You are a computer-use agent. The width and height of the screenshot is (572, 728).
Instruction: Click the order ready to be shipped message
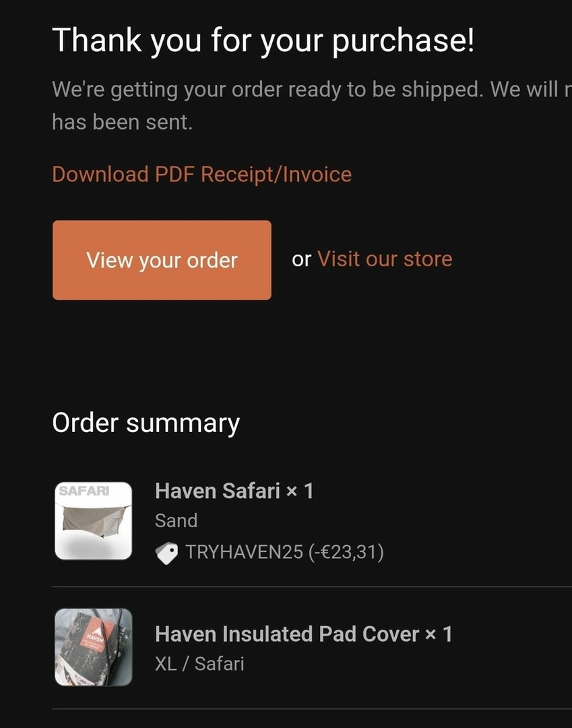(312, 89)
